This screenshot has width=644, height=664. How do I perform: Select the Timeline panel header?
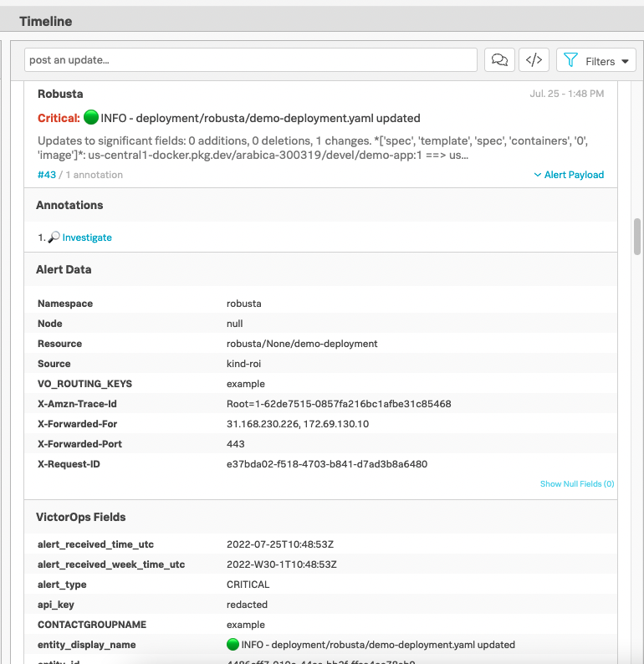[x=46, y=21]
